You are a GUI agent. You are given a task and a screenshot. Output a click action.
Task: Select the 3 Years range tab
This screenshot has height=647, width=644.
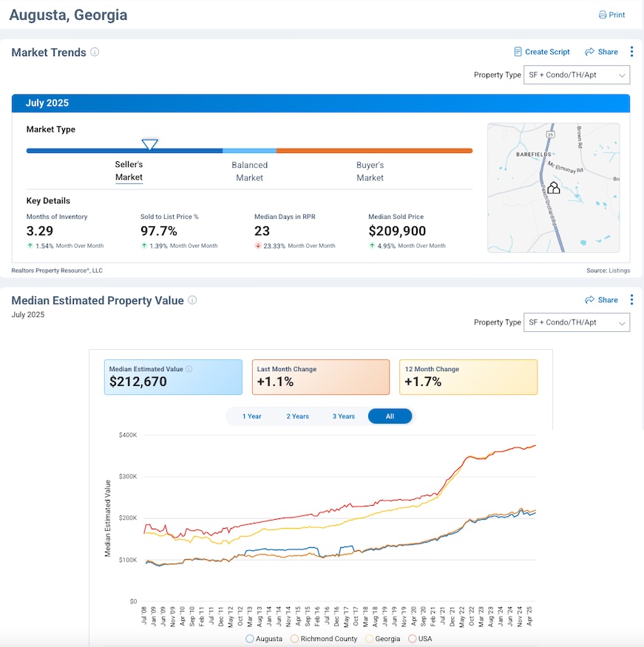coord(344,416)
